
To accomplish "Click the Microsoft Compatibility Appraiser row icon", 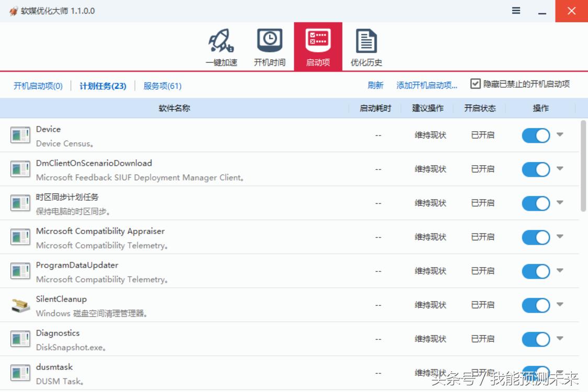I will [x=19, y=237].
